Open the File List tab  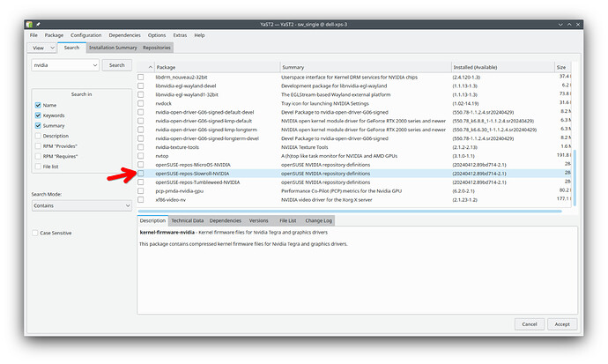tap(288, 220)
